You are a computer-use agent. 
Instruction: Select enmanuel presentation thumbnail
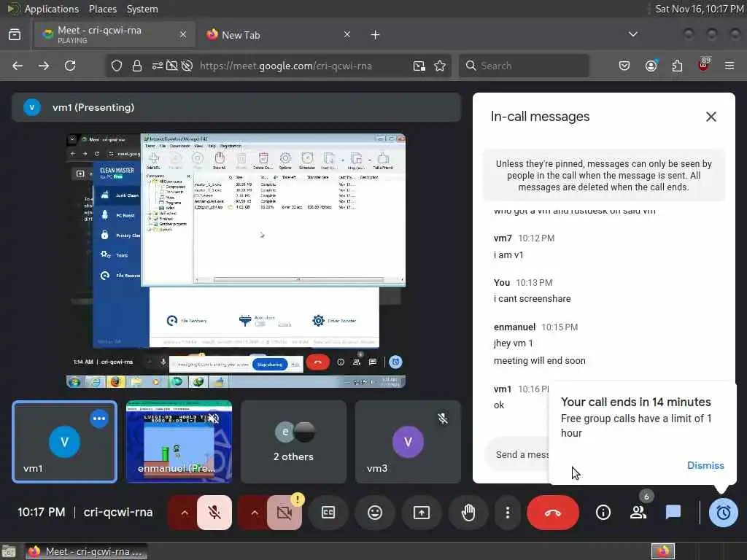(179, 442)
